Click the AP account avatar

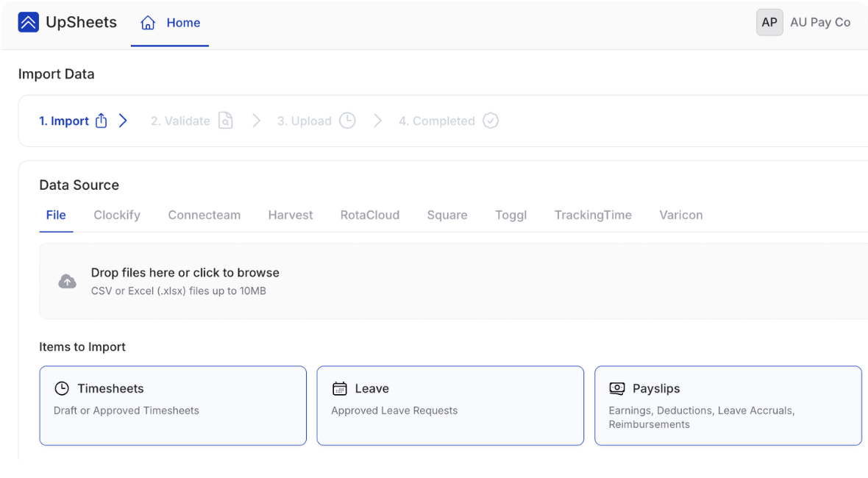769,22
